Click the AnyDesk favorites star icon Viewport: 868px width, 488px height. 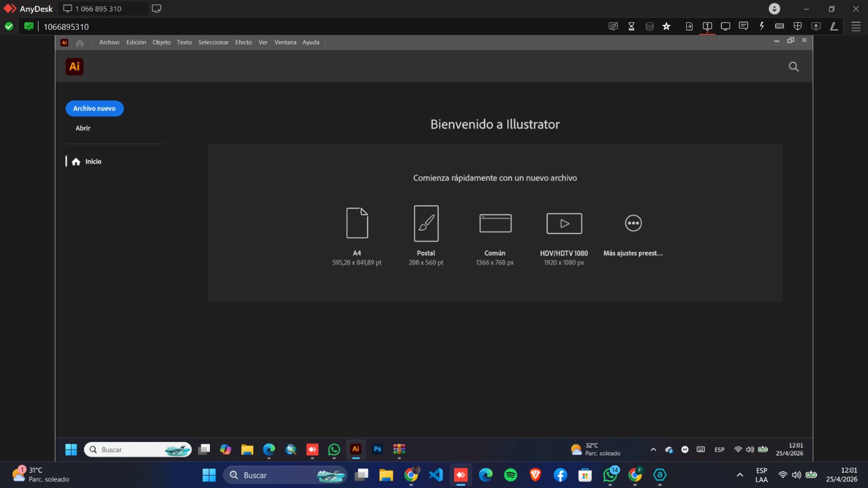click(667, 26)
